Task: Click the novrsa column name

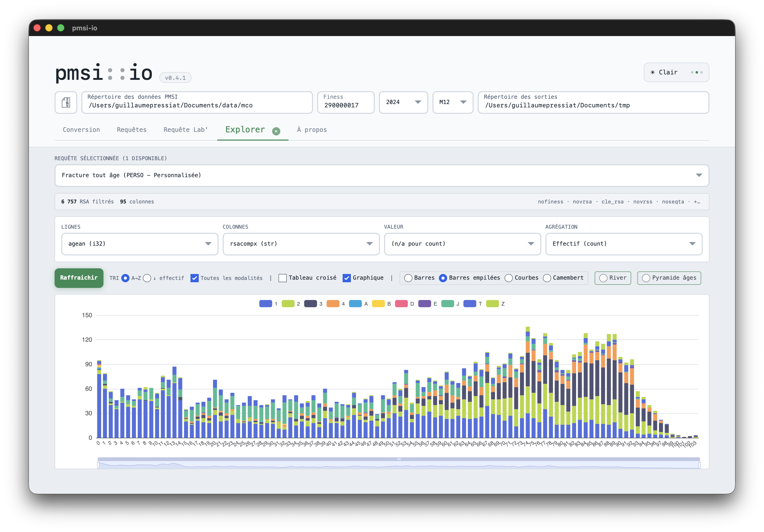Action: pos(582,202)
